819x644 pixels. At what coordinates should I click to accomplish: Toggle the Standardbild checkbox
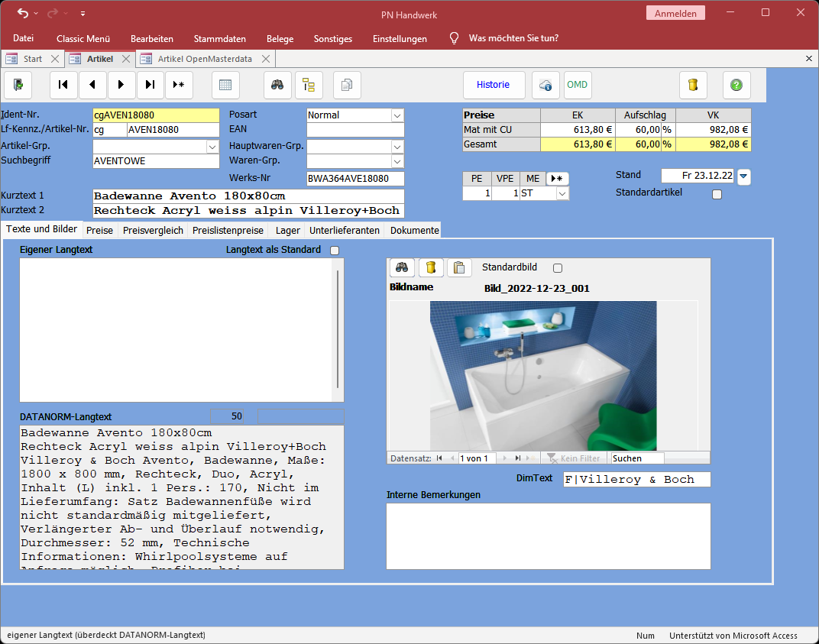[557, 268]
